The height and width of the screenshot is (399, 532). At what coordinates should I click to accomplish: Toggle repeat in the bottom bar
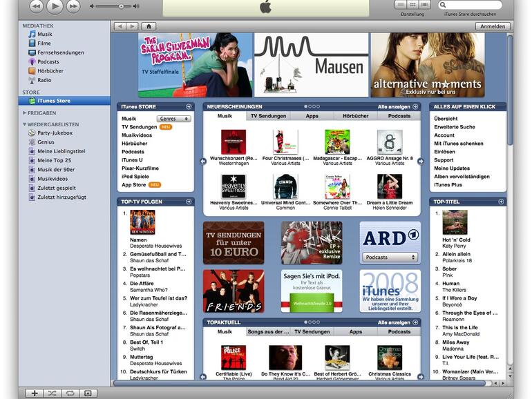click(69, 393)
